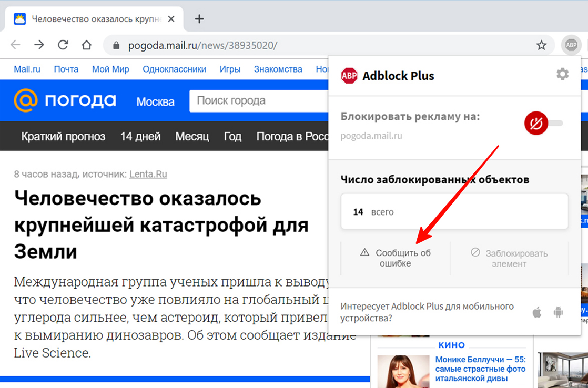Open Год forecast menu item
The height and width of the screenshot is (388, 588).
tap(232, 137)
